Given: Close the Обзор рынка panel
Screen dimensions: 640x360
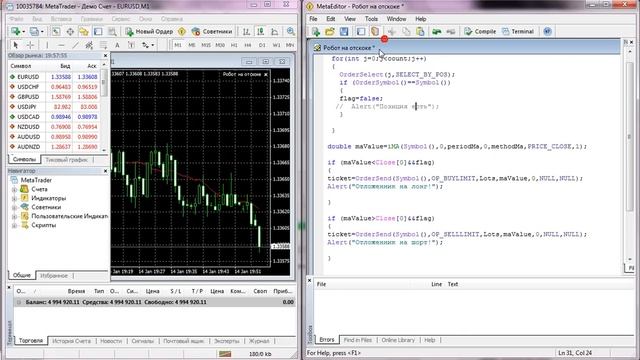Looking at the screenshot, I should (x=105, y=56).
